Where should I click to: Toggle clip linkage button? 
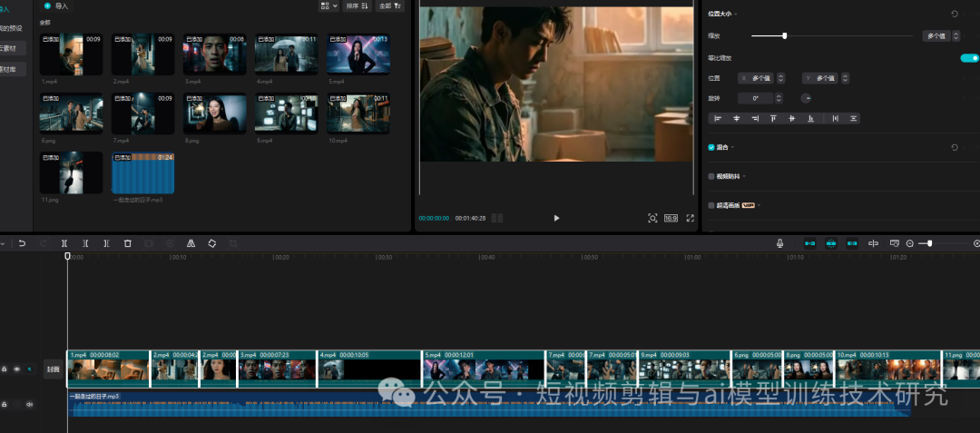(x=852, y=243)
